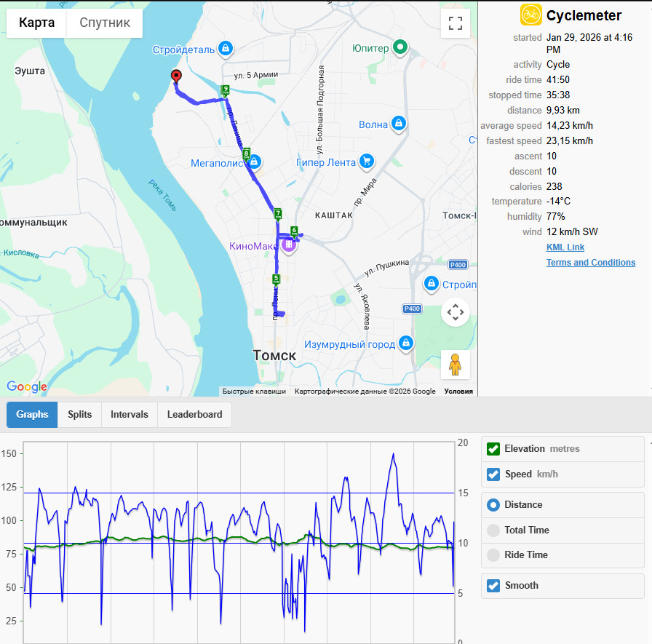Click the 7 km route marker
Viewport: 652px width, 644px height.
(278, 214)
